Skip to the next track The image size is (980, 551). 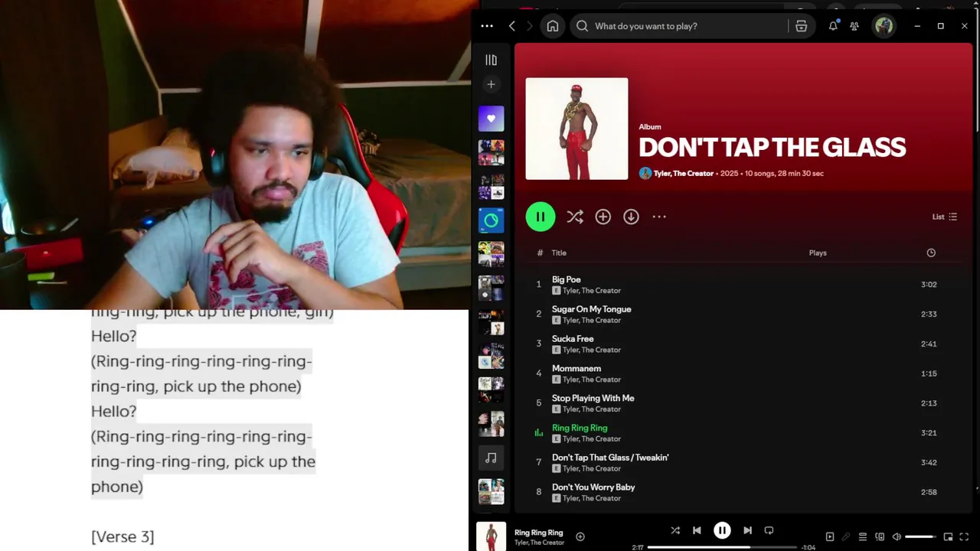(x=747, y=530)
